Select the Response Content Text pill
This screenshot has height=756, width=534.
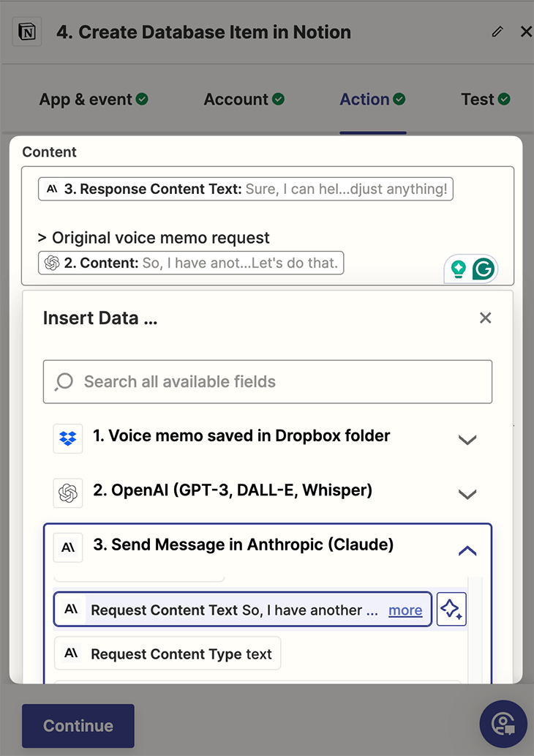click(x=246, y=189)
